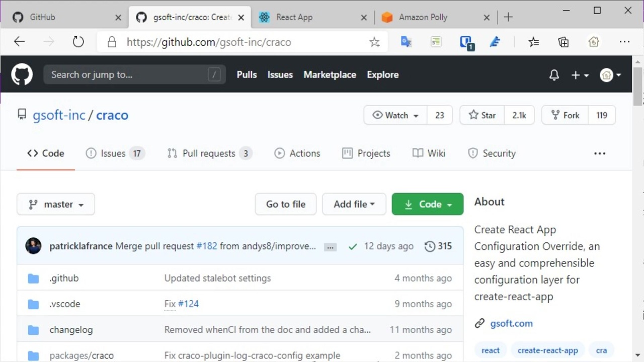Fork the repository
The height and width of the screenshot is (362, 644).
tap(565, 115)
